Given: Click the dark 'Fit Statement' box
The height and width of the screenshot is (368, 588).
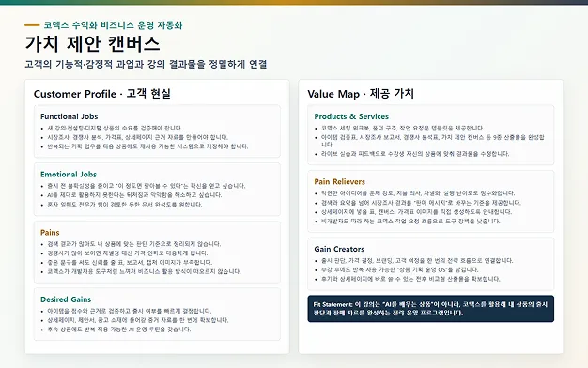Looking at the screenshot, I should tap(430, 309).
